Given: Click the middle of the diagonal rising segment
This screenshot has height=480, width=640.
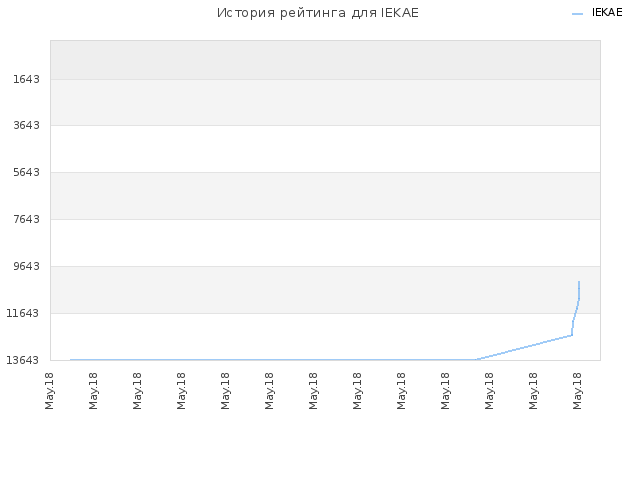Looking at the screenshot, I should tap(524, 347).
